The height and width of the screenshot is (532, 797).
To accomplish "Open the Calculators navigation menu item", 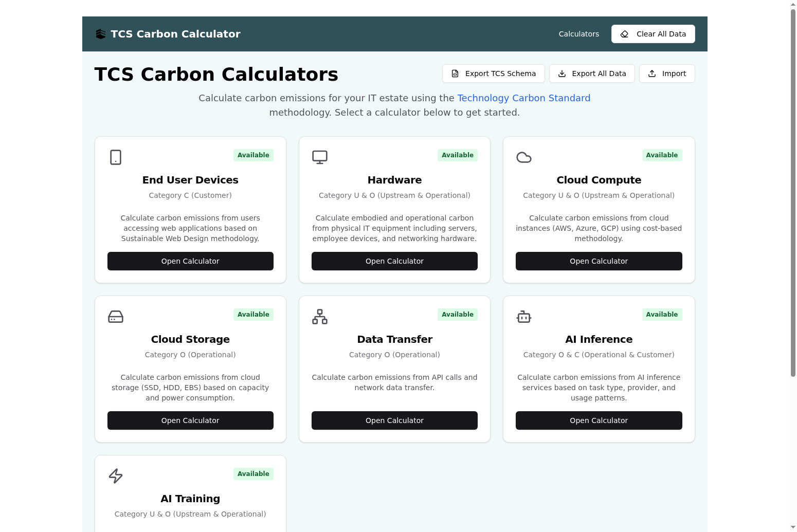I will 578,34.
